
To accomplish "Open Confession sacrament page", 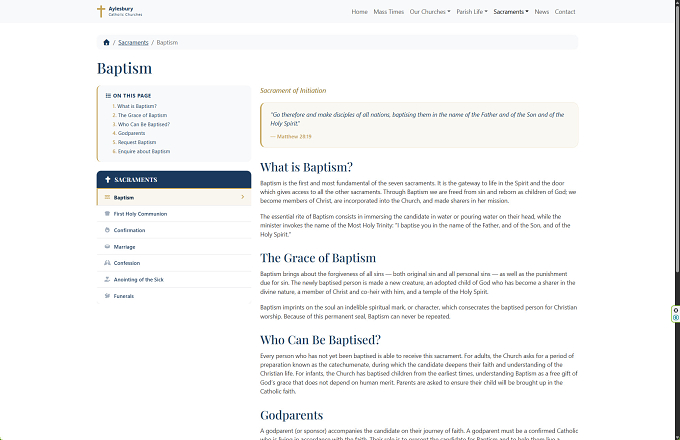I will click(x=174, y=263).
